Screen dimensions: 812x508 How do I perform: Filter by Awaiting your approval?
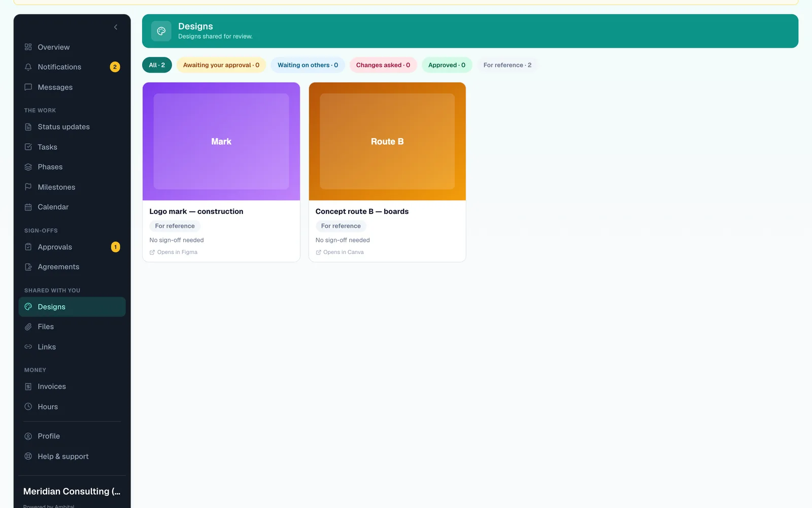(221, 65)
